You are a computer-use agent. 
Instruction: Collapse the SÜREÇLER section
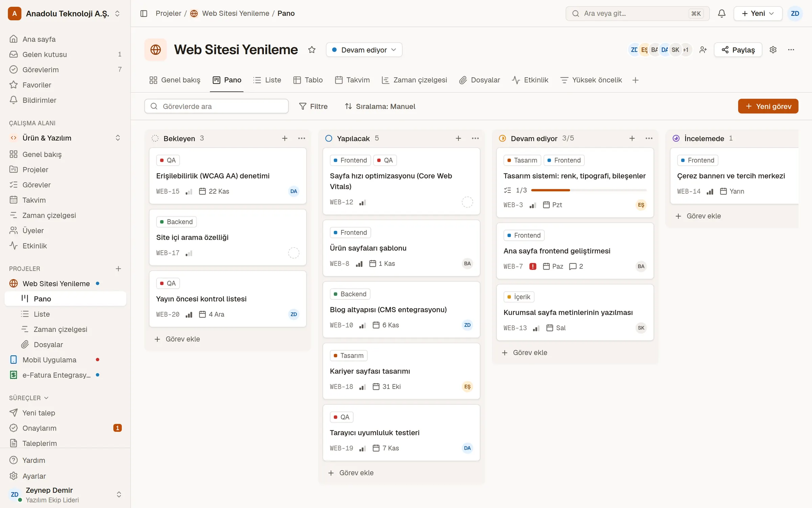point(28,398)
